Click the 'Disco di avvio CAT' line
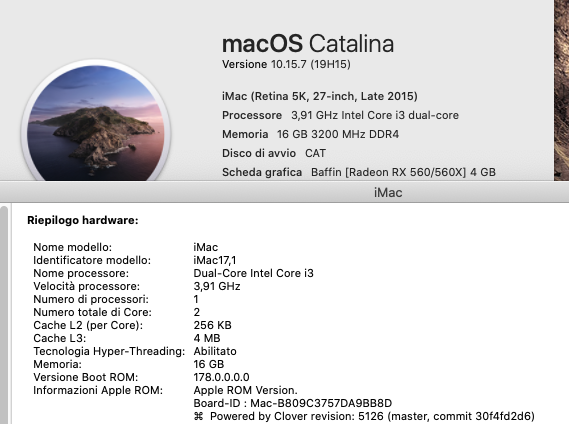The width and height of the screenshot is (569, 424). (274, 153)
